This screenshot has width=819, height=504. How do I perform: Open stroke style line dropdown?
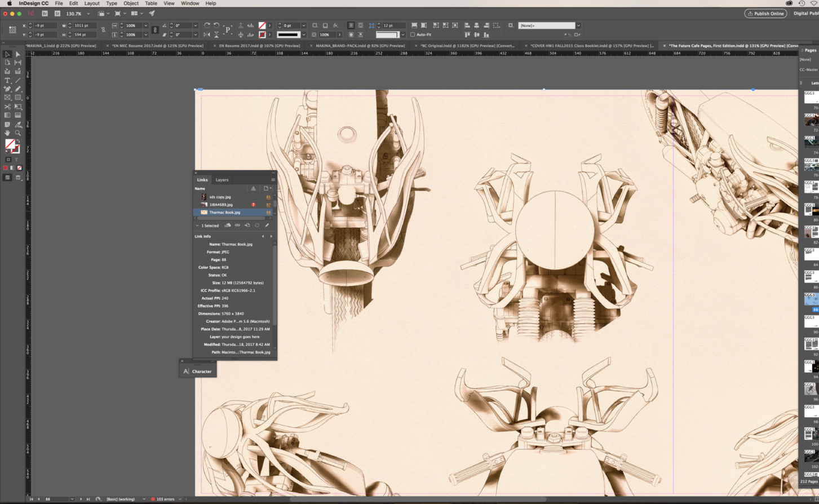(304, 34)
